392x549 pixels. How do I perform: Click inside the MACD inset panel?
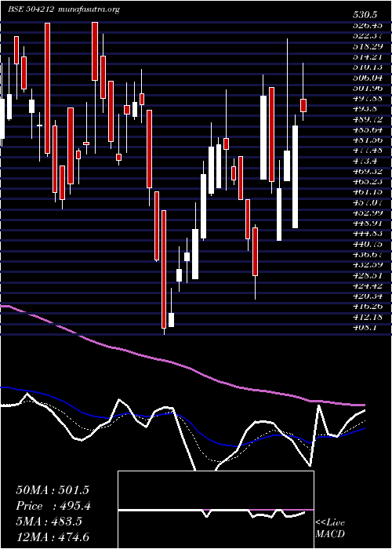click(x=216, y=510)
